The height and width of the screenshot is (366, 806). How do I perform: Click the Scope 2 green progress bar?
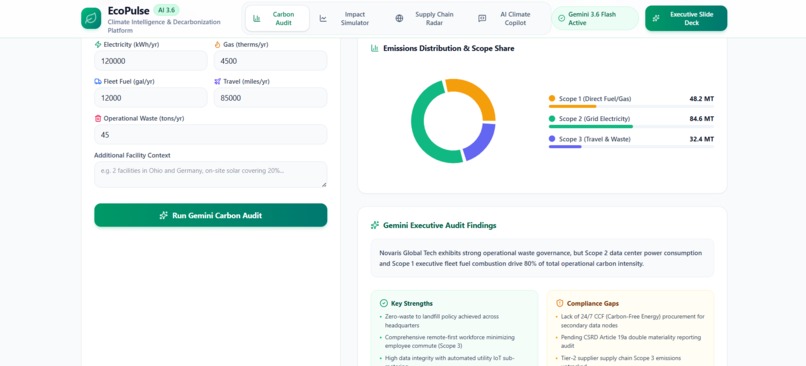591,126
